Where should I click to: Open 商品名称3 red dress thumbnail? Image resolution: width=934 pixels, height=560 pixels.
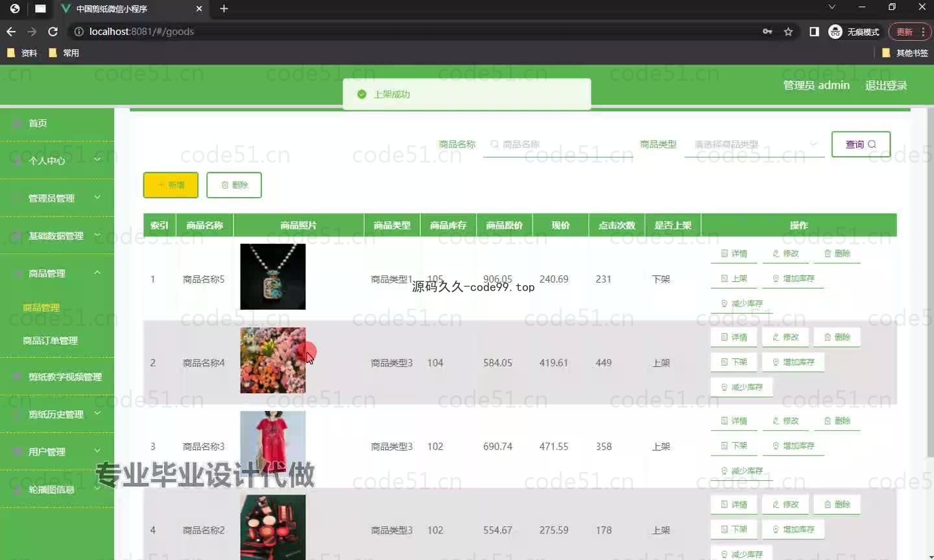273,444
